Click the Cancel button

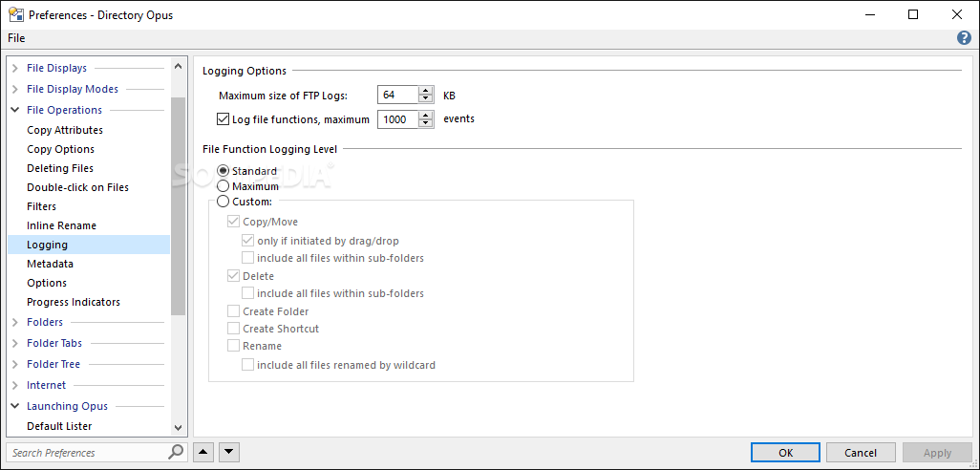tap(861, 453)
